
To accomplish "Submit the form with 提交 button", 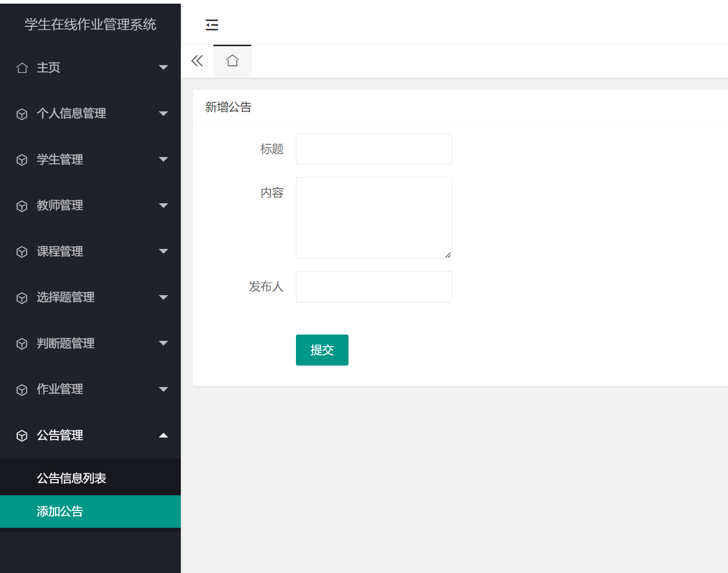I will tap(322, 350).
